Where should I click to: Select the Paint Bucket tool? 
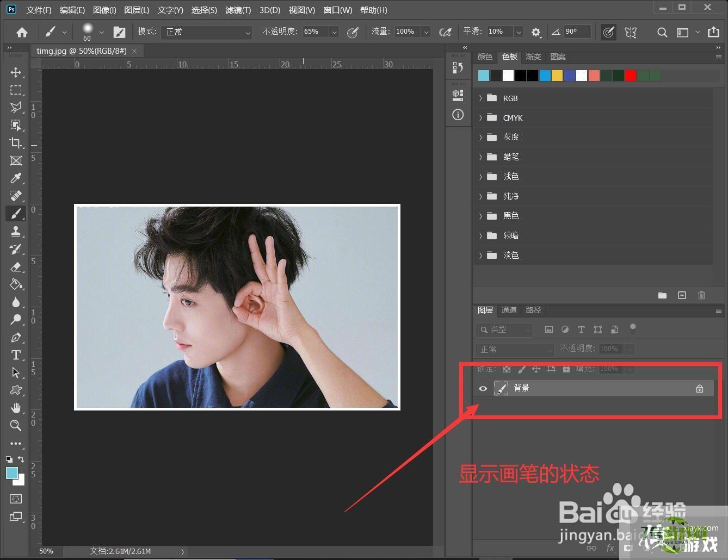coord(16,284)
